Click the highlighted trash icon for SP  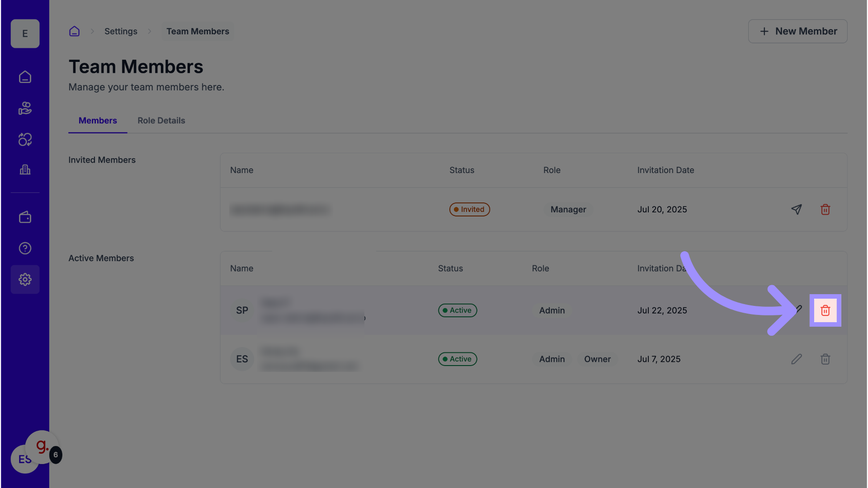point(825,310)
